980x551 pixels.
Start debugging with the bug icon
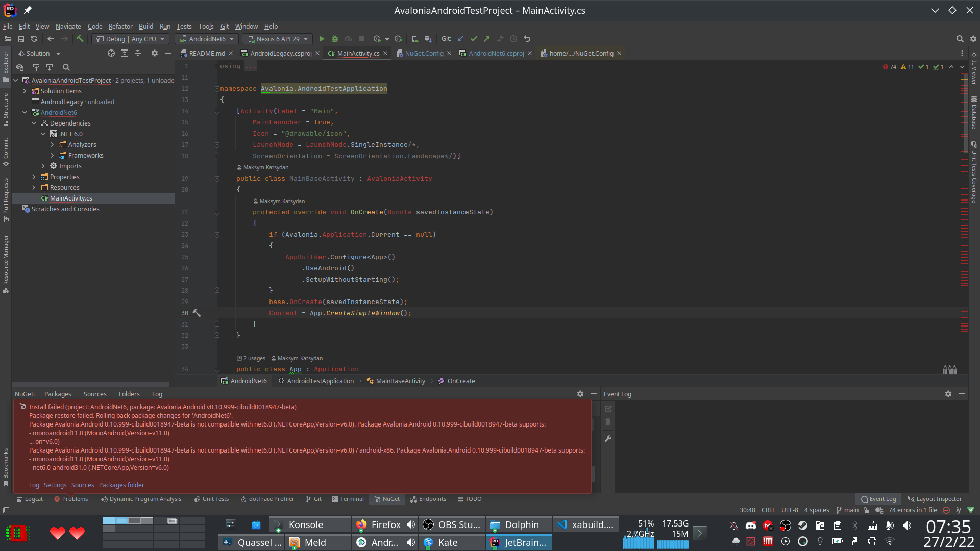click(x=335, y=39)
